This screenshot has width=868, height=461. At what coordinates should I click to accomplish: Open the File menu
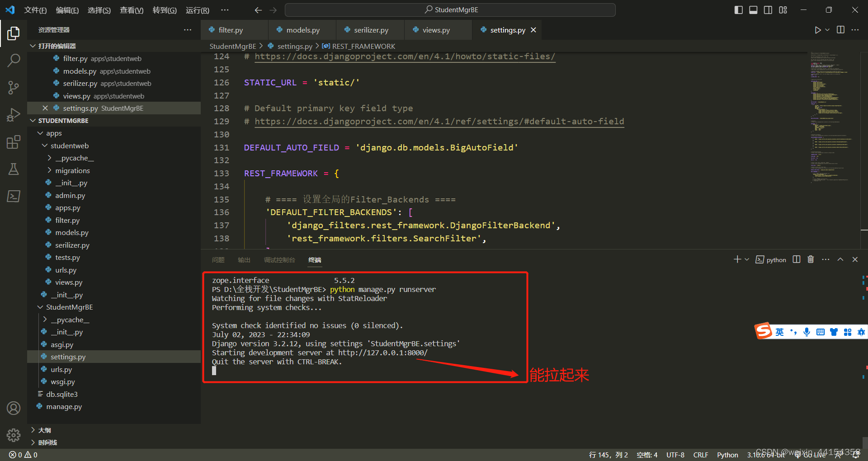pyautogui.click(x=35, y=10)
